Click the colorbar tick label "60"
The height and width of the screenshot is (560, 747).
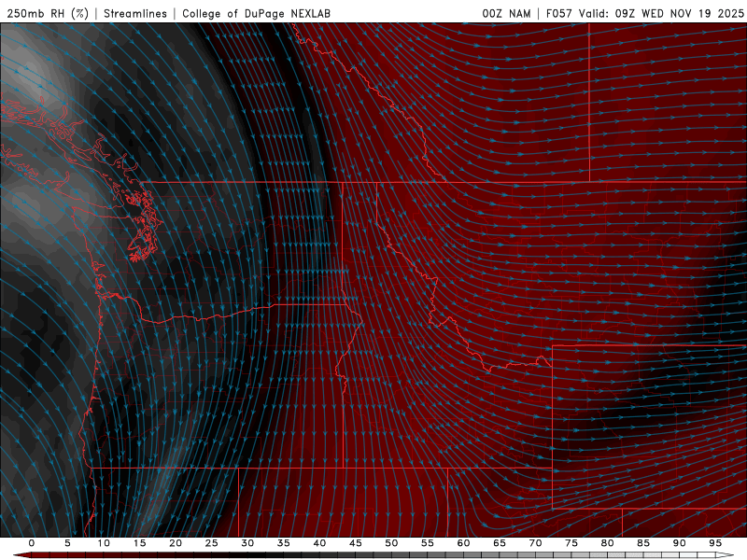463,543
